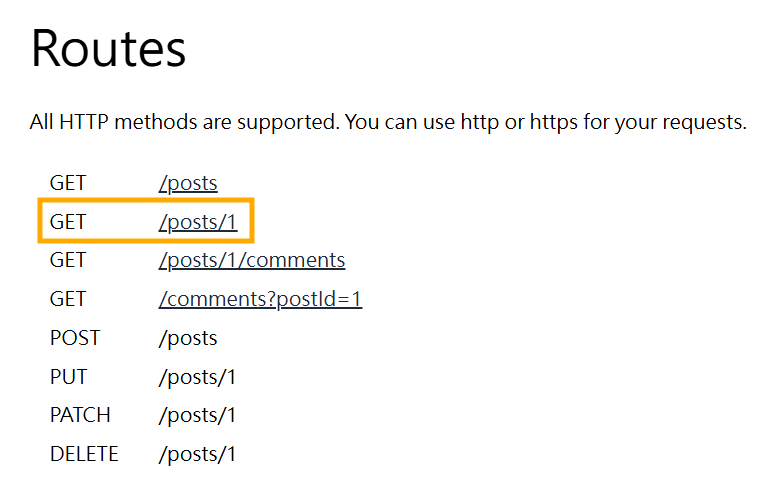The height and width of the screenshot is (503, 777).
Task: Click GET label next to /comments?postId=1
Action: pyautogui.click(x=68, y=299)
